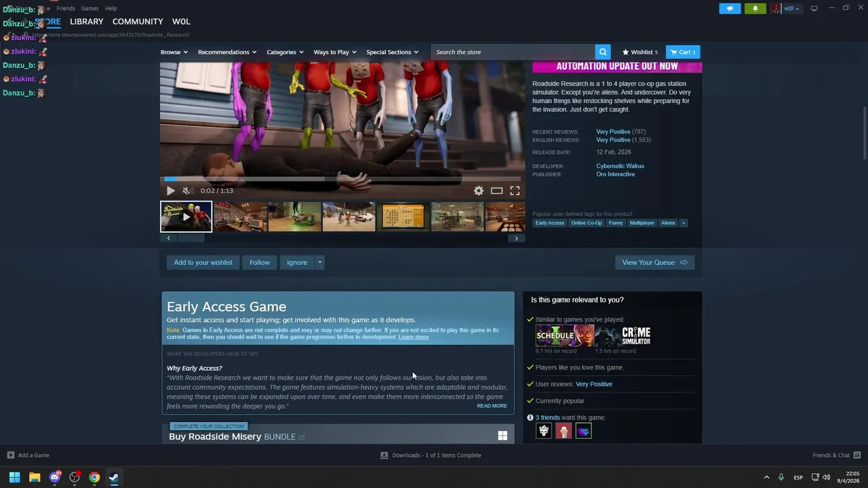
Task: Enter fullscreen for the trailer
Action: (x=515, y=191)
